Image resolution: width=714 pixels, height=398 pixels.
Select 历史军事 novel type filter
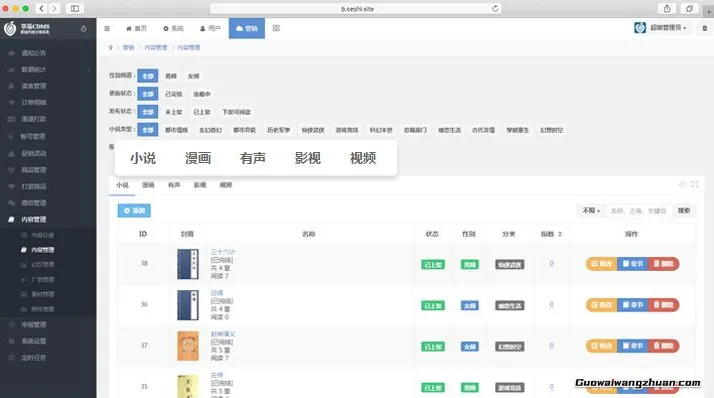[279, 130]
